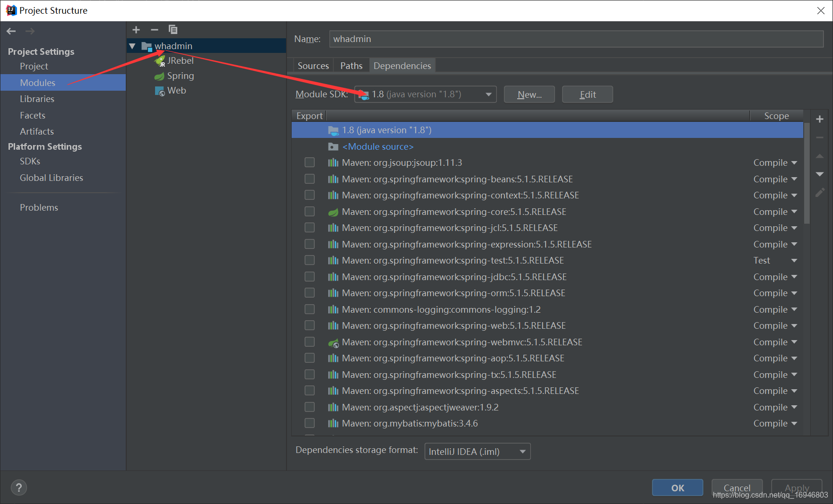Screen dimensions: 833x504
Task: Open the Module SDK dropdown
Action: pyautogui.click(x=488, y=94)
